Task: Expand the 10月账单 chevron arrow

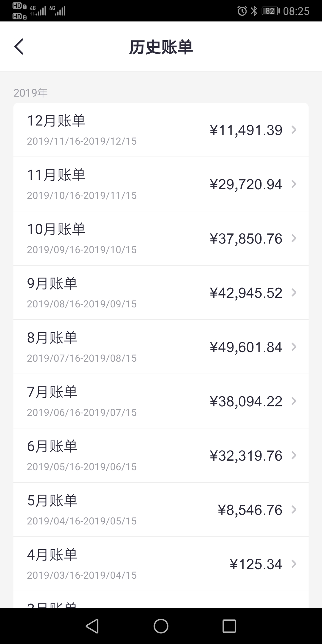Action: [294, 238]
